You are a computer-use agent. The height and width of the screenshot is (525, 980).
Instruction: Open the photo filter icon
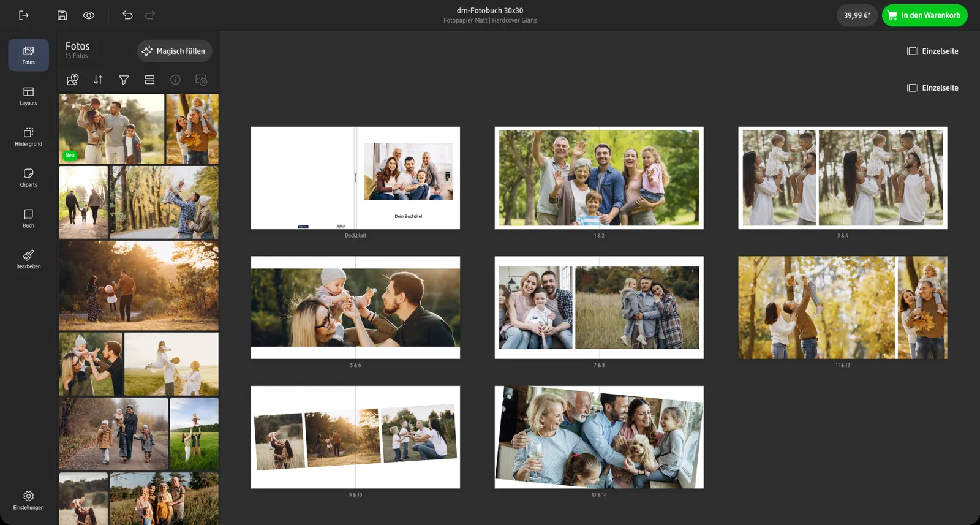click(124, 80)
